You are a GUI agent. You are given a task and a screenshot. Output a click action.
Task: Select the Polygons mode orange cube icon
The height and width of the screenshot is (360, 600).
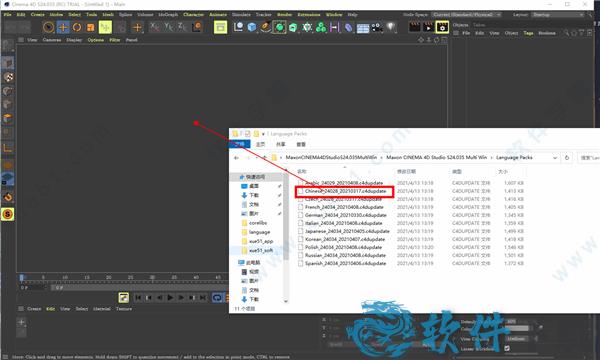click(x=8, y=118)
